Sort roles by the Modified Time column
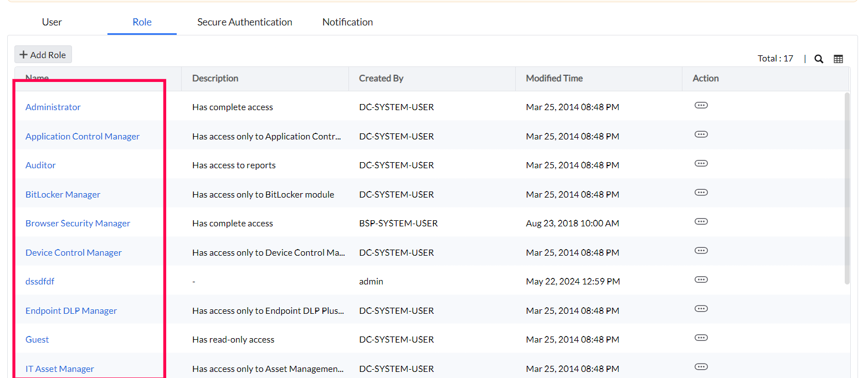 pyautogui.click(x=554, y=78)
